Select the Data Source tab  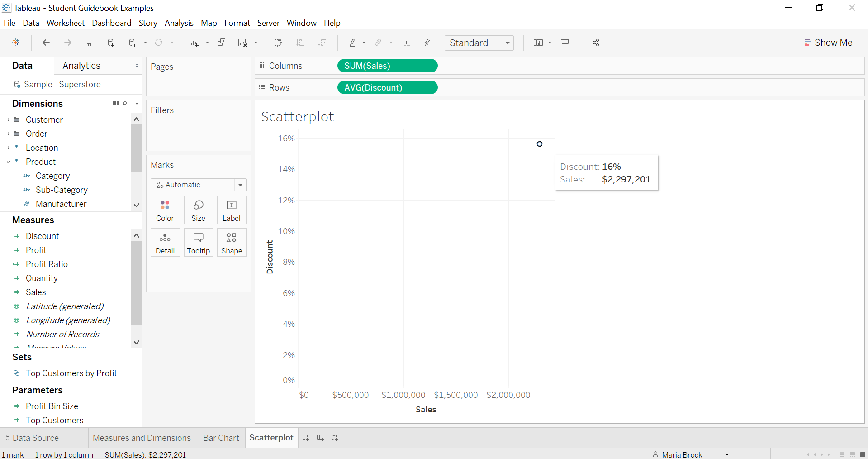(35, 437)
